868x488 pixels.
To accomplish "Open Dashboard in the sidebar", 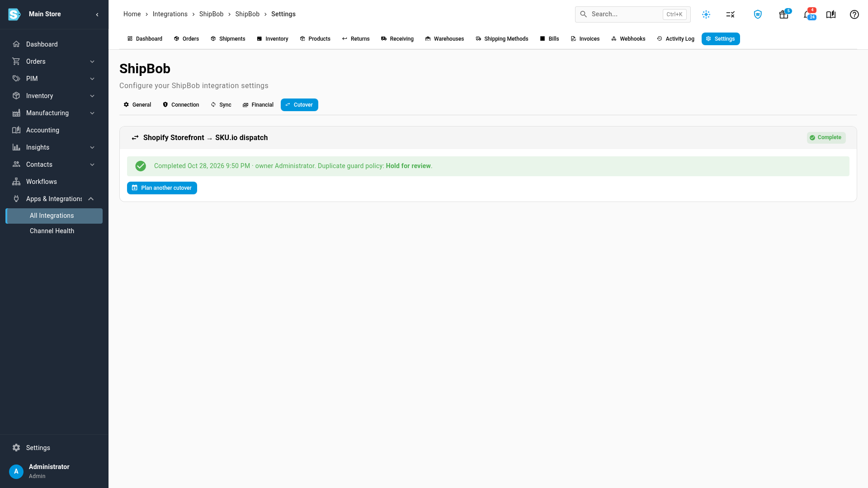I will 54,44.
